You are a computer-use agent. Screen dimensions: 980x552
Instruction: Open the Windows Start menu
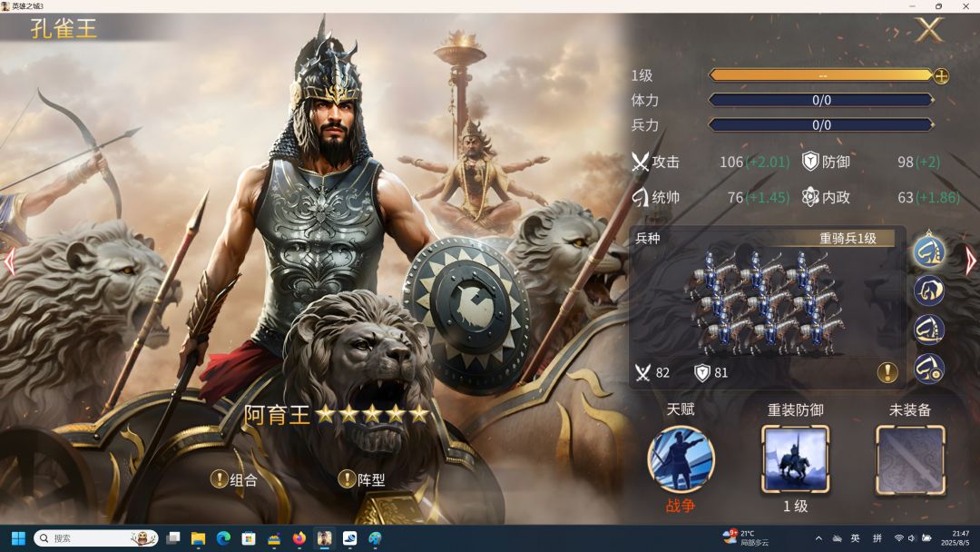point(18,538)
